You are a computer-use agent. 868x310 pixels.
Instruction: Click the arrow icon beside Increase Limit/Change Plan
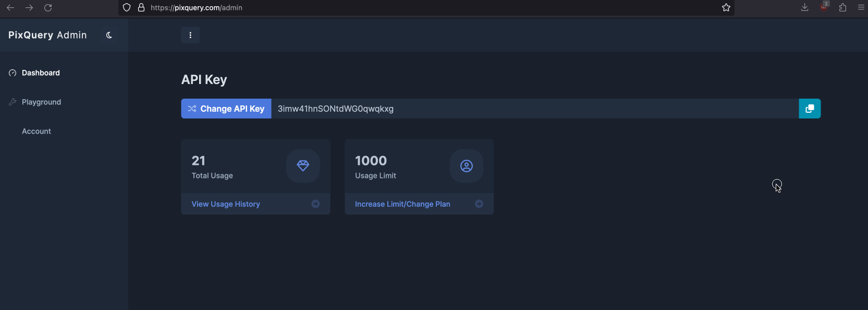point(479,204)
